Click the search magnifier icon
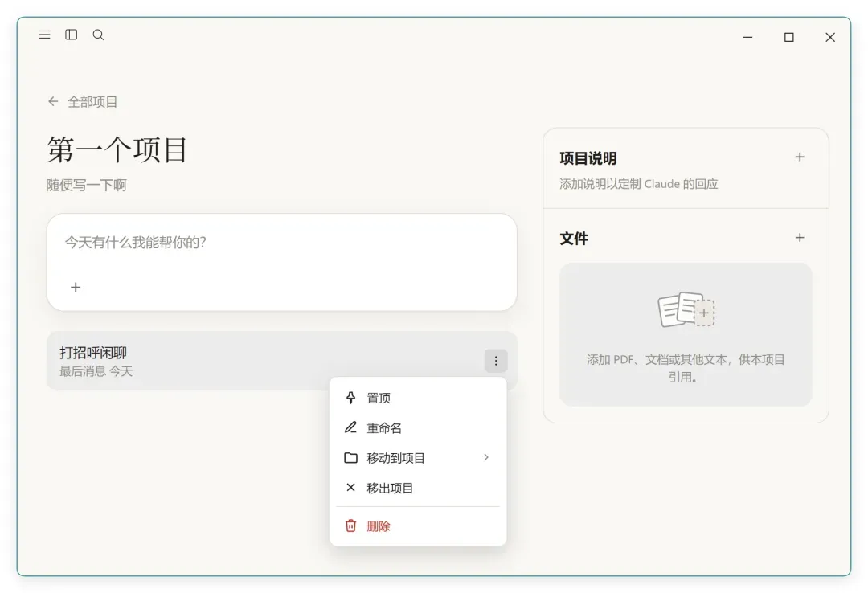868x593 pixels. (99, 35)
